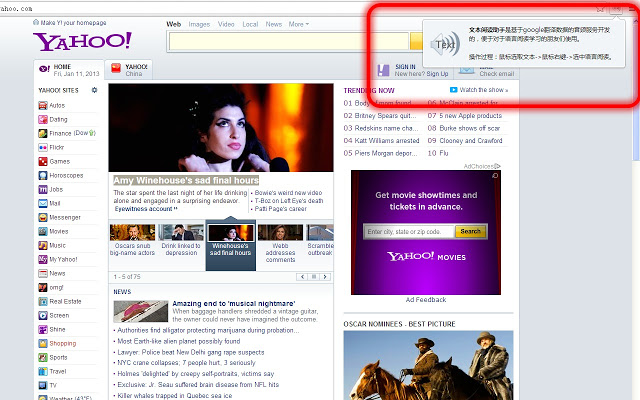Switch to the Yahoo! China tab
This screenshot has width=640, height=400.
pyautogui.click(x=129, y=70)
